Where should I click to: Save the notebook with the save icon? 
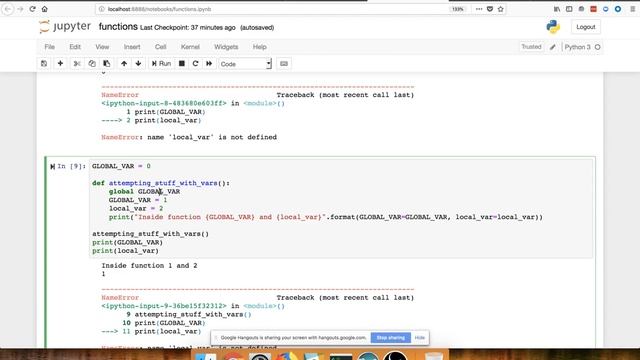(44, 64)
